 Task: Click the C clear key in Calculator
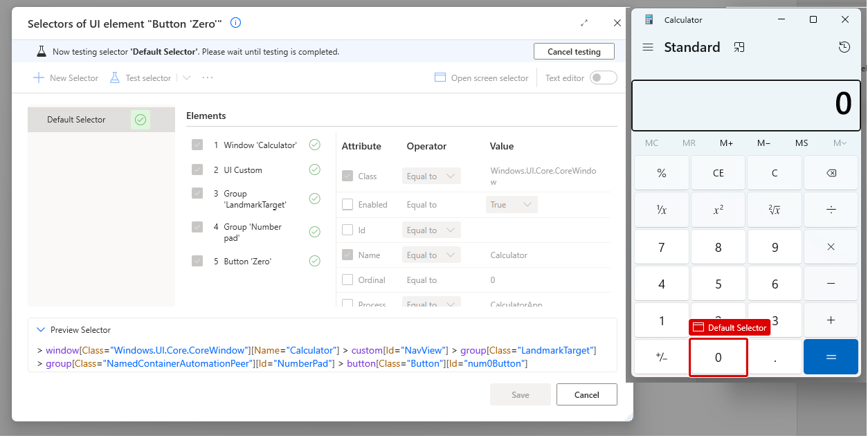point(775,173)
